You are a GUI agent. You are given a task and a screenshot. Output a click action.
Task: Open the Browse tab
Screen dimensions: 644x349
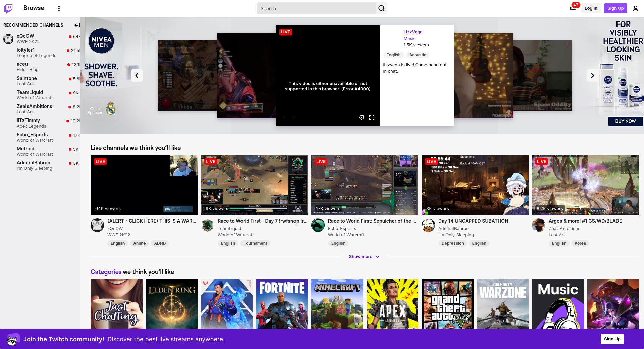tap(34, 8)
